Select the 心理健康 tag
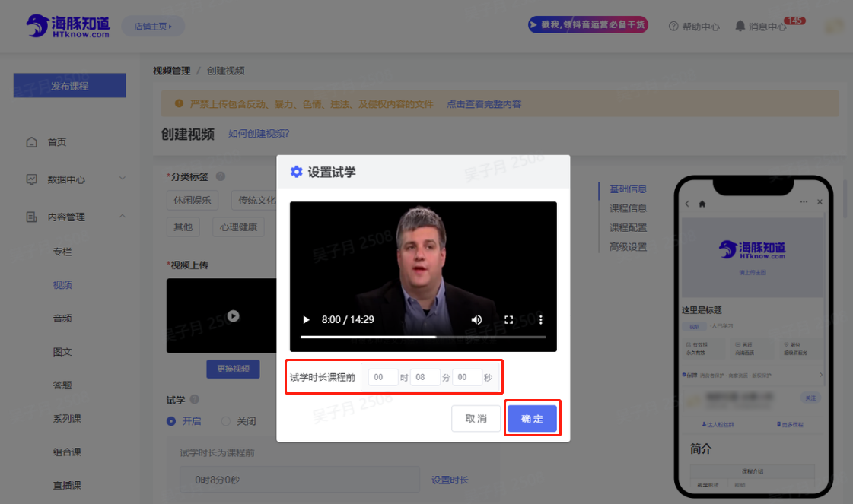The width and height of the screenshot is (853, 504). [238, 227]
